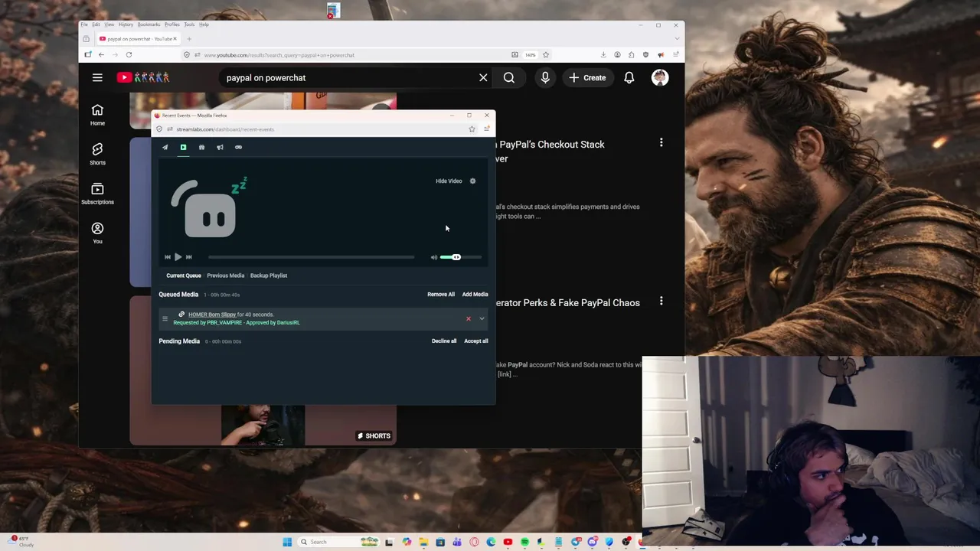980x551 pixels.
Task: Open the Tools menu in Firefox
Action: 189,24
